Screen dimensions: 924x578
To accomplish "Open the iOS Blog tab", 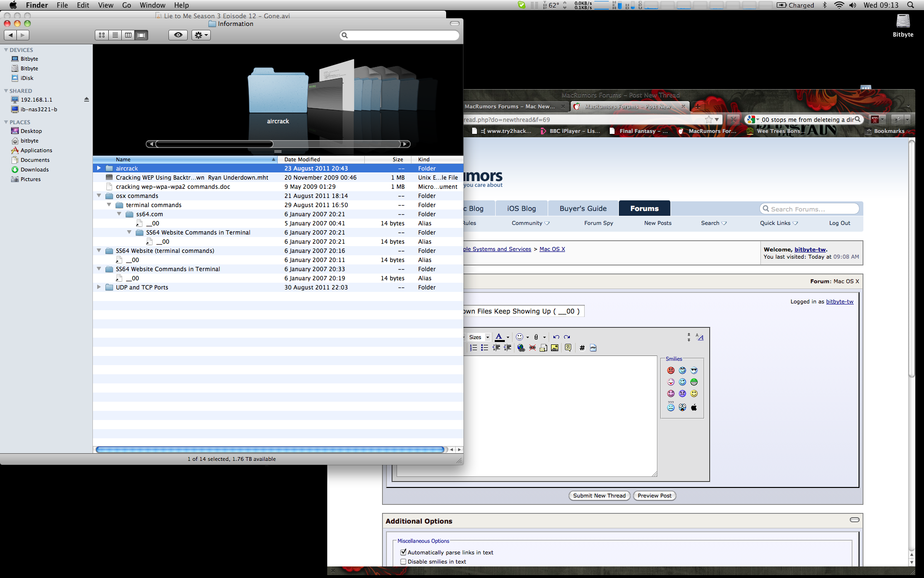I will coord(521,209).
